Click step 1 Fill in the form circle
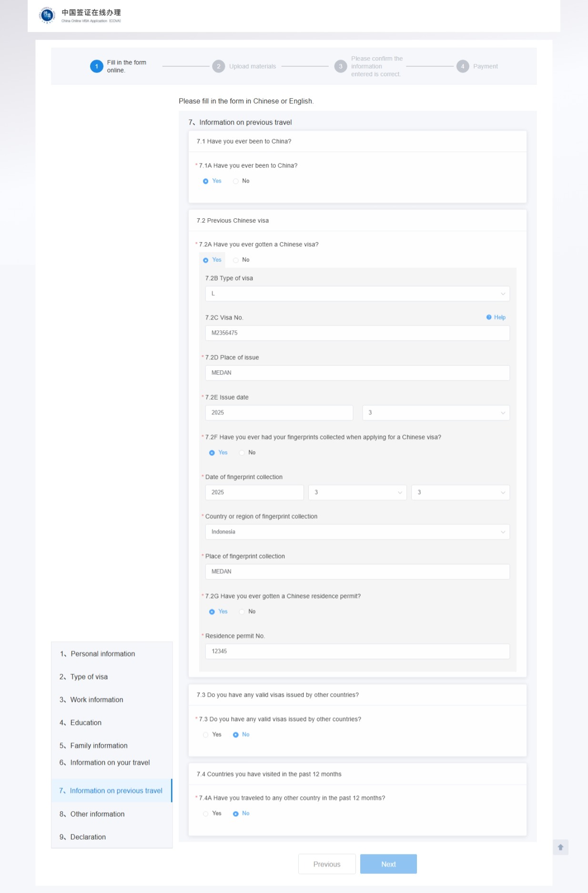The height and width of the screenshot is (893, 588). 96,66
